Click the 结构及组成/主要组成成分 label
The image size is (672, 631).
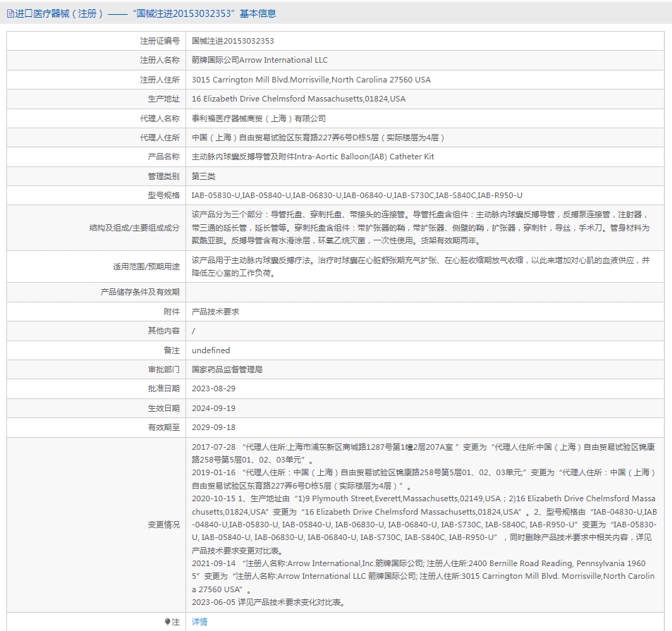coord(134,228)
